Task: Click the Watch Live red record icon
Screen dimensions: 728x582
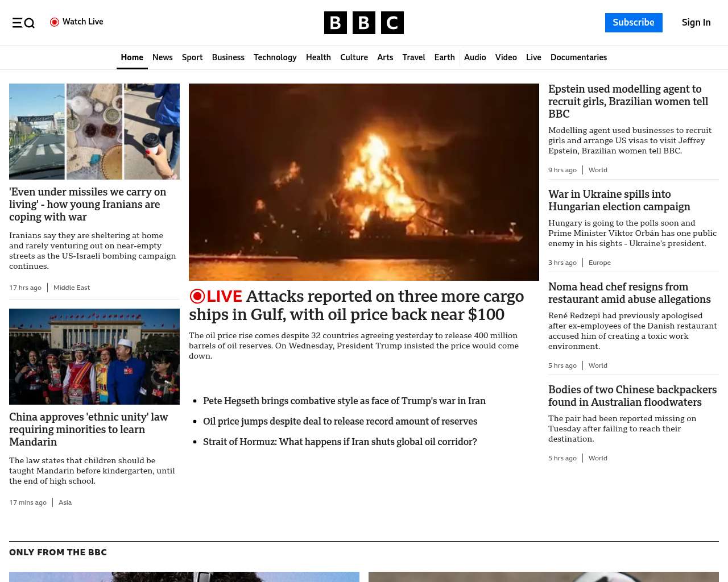Action: coord(55,22)
